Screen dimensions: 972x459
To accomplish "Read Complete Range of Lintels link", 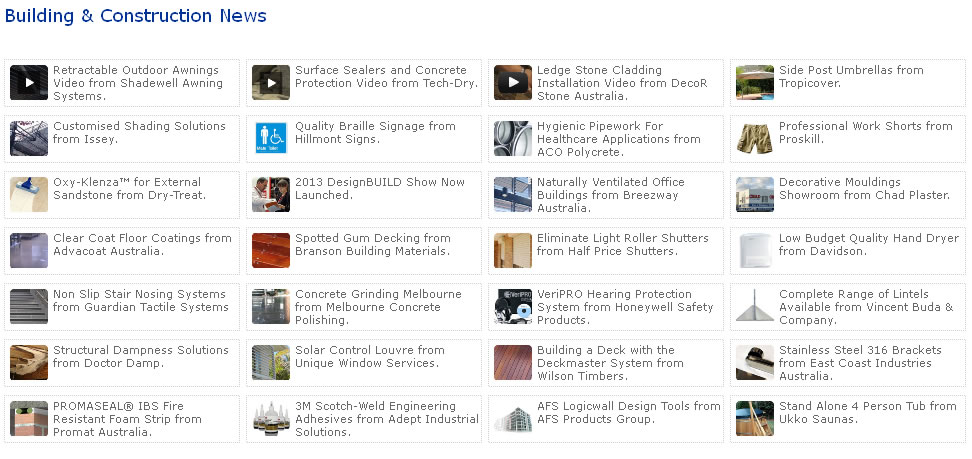I will (x=866, y=307).
